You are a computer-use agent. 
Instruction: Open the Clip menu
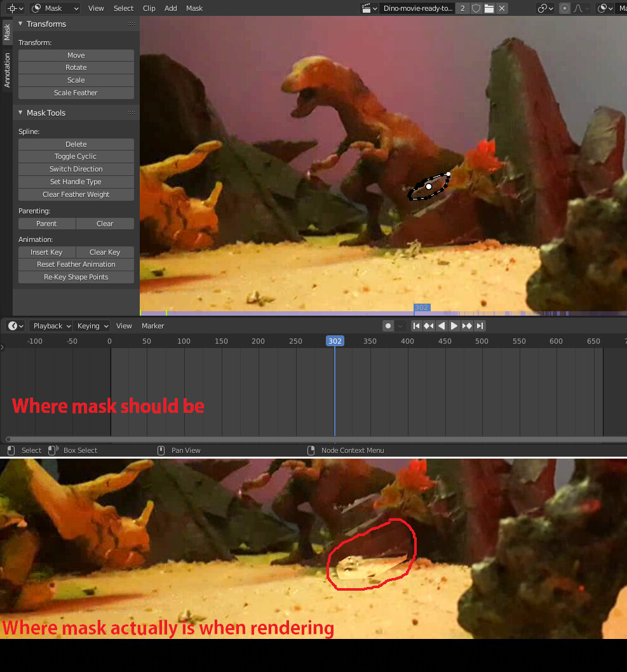[x=149, y=8]
